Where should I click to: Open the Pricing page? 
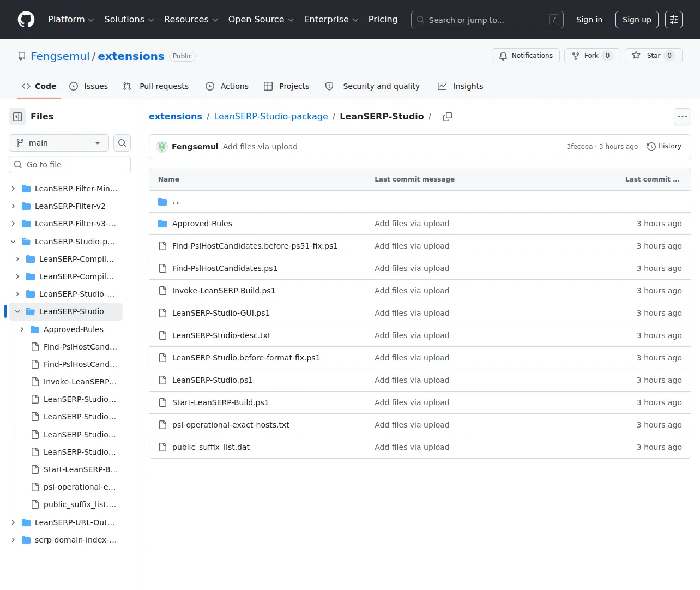tap(383, 20)
